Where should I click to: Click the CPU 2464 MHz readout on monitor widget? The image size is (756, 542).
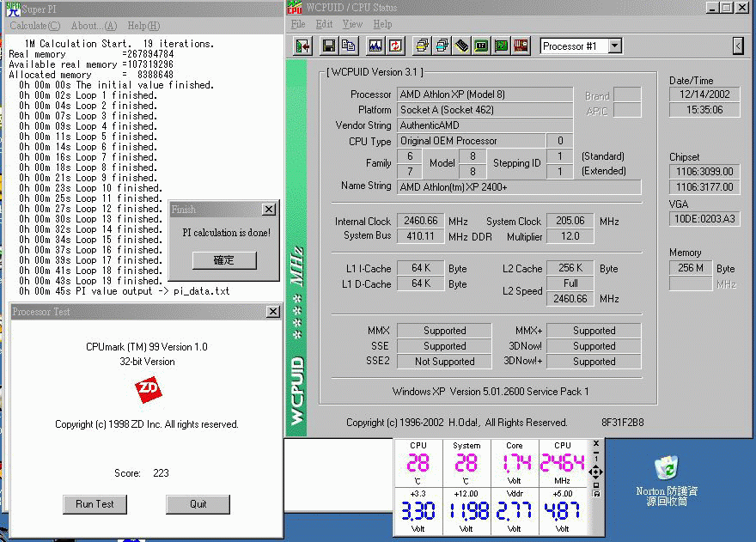563,463
